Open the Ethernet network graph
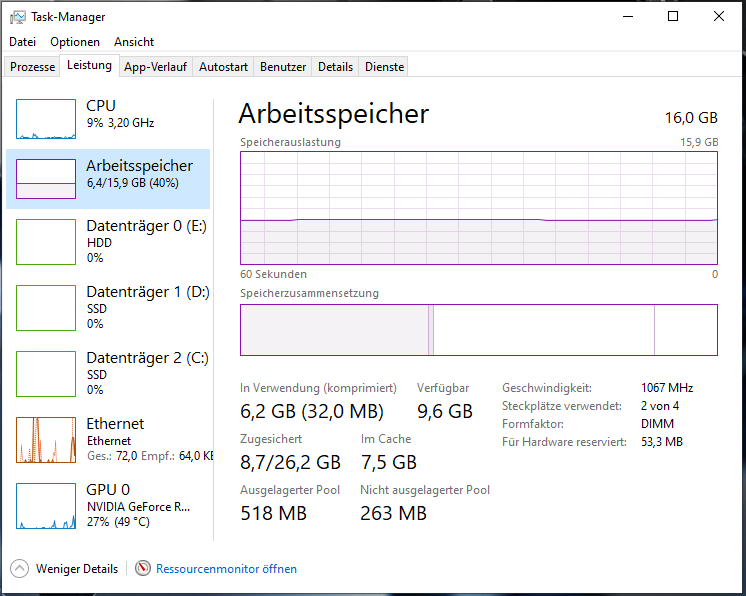The width and height of the screenshot is (746, 596). pyautogui.click(x=46, y=440)
